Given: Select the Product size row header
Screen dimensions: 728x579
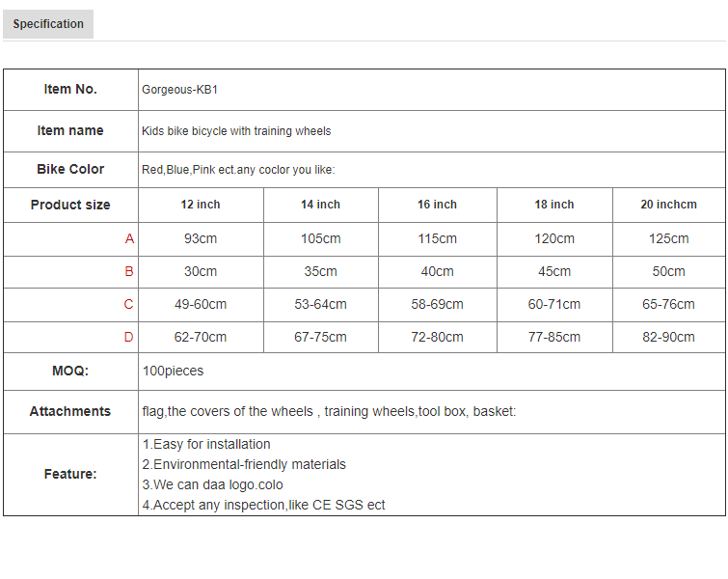Looking at the screenshot, I should (x=70, y=206).
